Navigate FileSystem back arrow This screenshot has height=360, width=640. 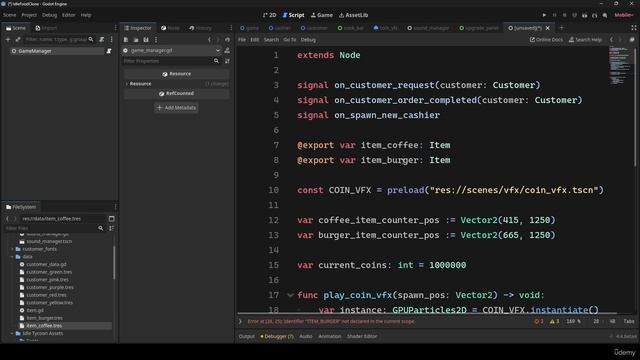tap(7, 219)
